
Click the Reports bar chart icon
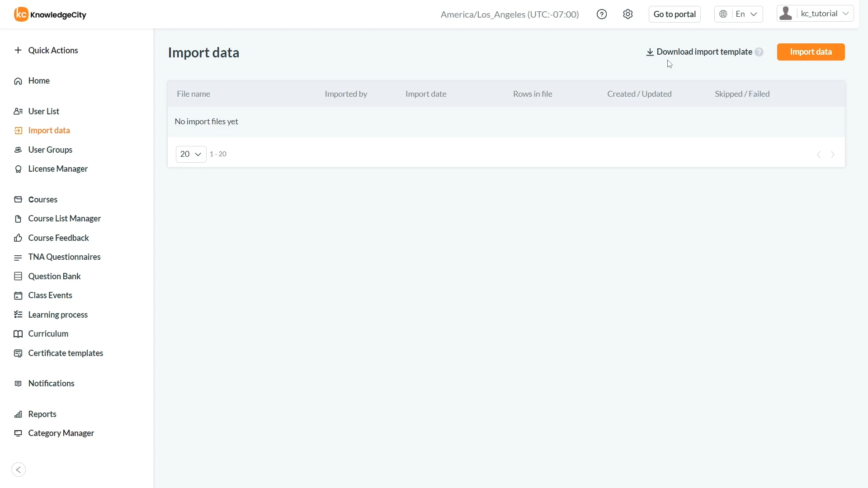(x=18, y=414)
